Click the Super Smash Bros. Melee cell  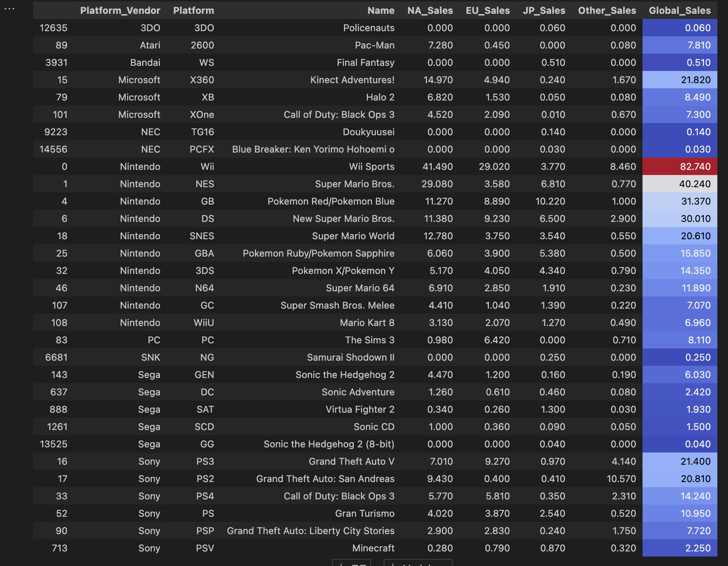coord(338,305)
